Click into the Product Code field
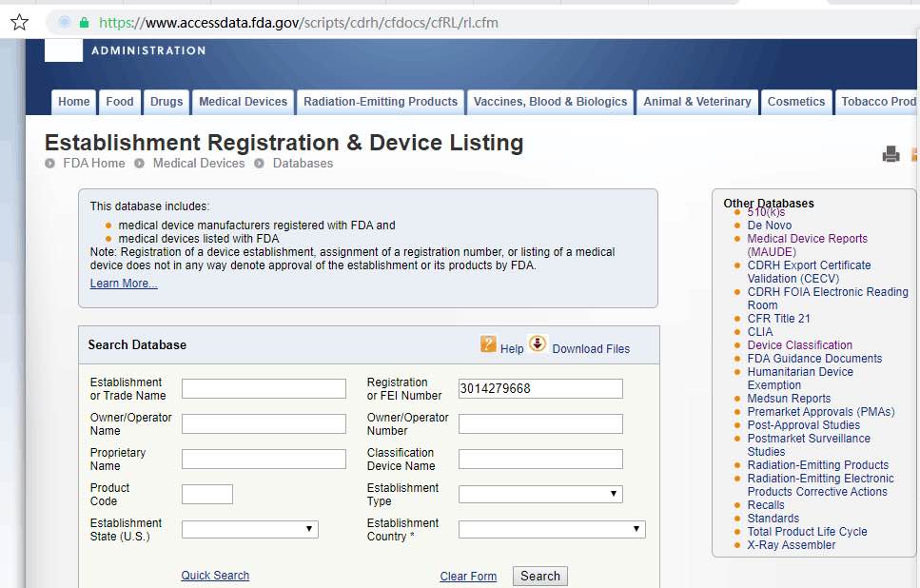Screen dimensions: 920x588 click(x=206, y=494)
